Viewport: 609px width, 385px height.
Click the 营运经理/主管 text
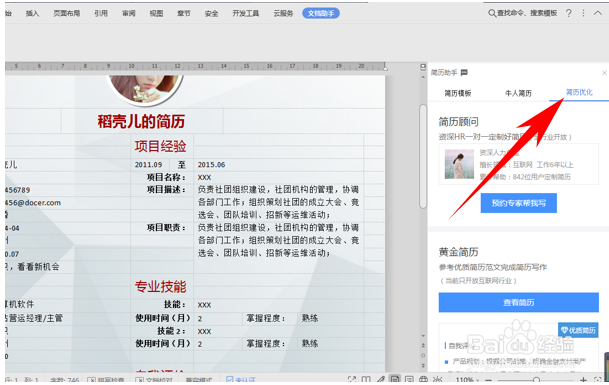(x=36, y=318)
